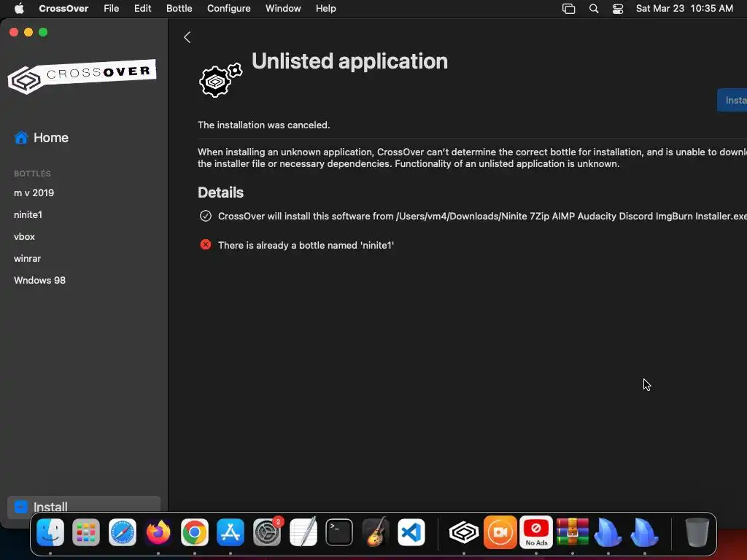This screenshot has height=560, width=747.
Task: Open the File menu
Action: point(112,8)
